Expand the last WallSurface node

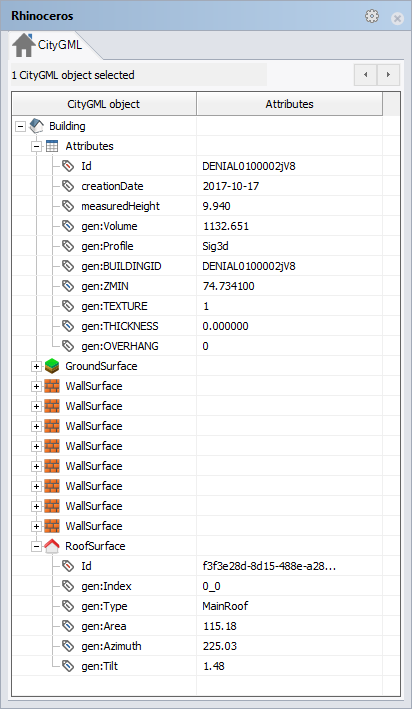pyautogui.click(x=36, y=526)
